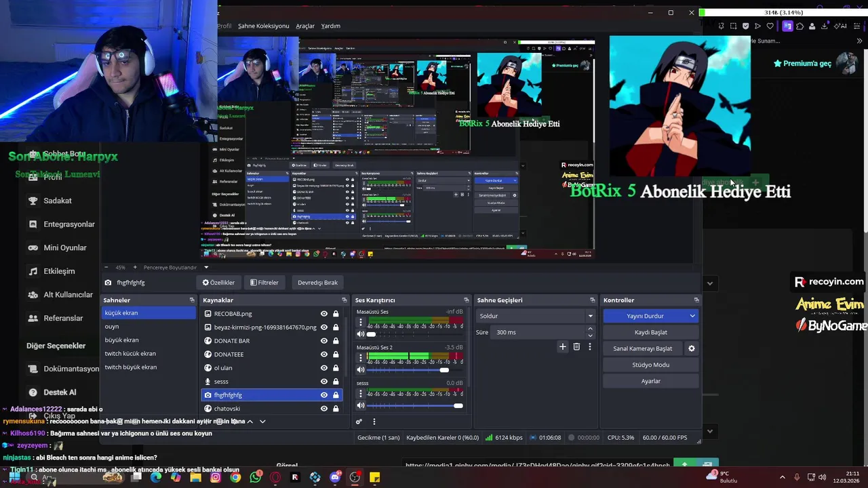Click the Süre 300 ms field
This screenshot has width=868, height=488.
(538, 332)
